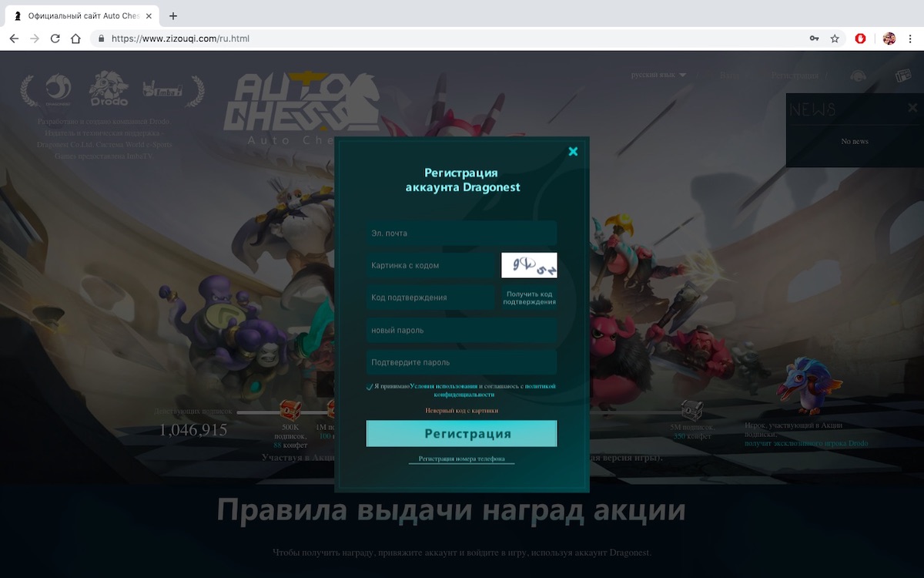Screen dimensions: 924x578
Task: Expand the русский язык language dropdown
Action: pos(658,76)
